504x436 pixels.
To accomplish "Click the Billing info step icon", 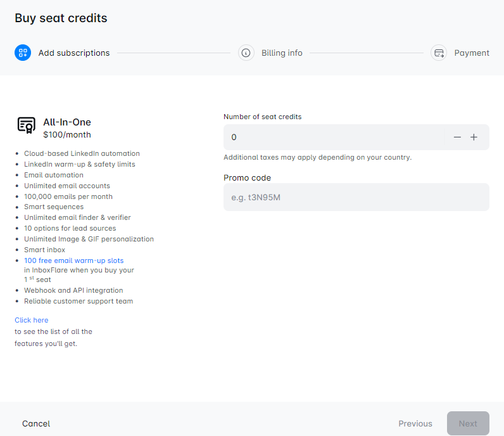I will pyautogui.click(x=246, y=53).
